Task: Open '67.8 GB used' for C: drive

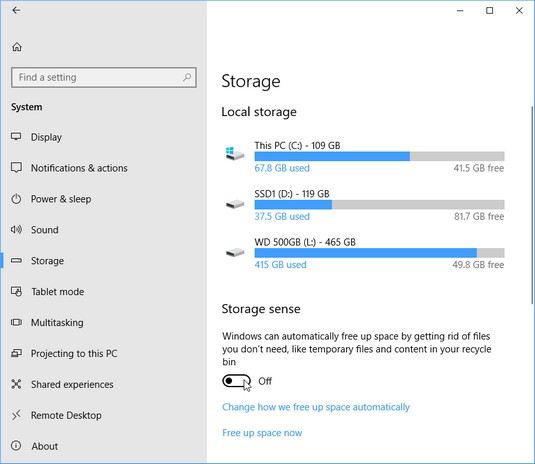Action: coord(282,168)
